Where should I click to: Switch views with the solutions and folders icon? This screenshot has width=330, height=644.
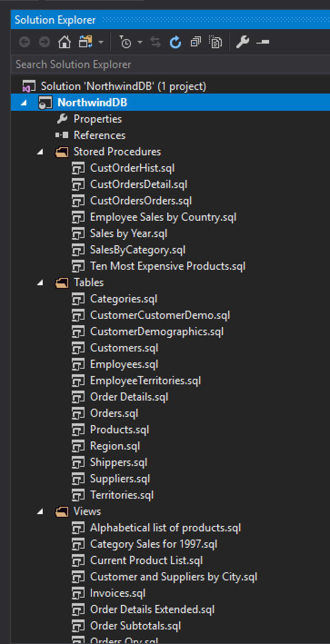point(85,42)
